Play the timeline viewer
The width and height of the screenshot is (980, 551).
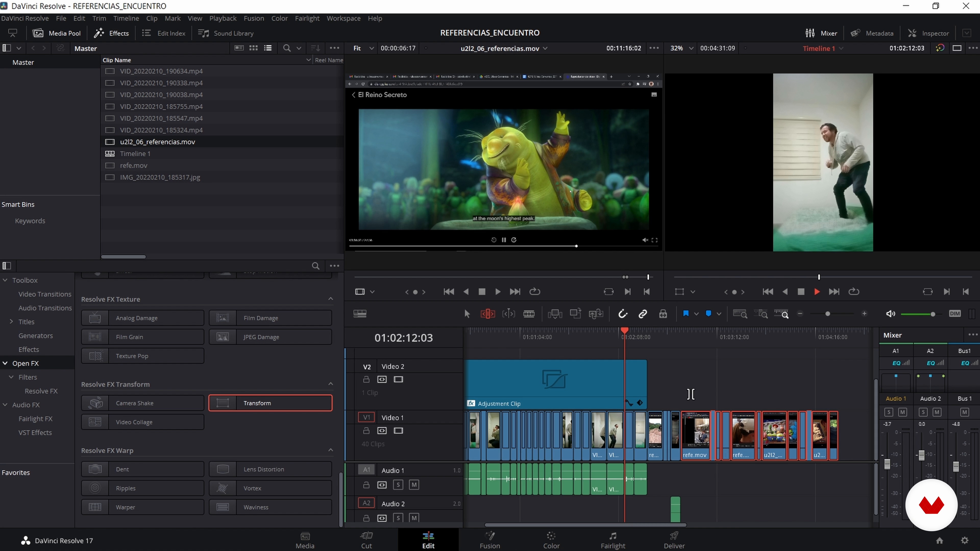click(817, 292)
